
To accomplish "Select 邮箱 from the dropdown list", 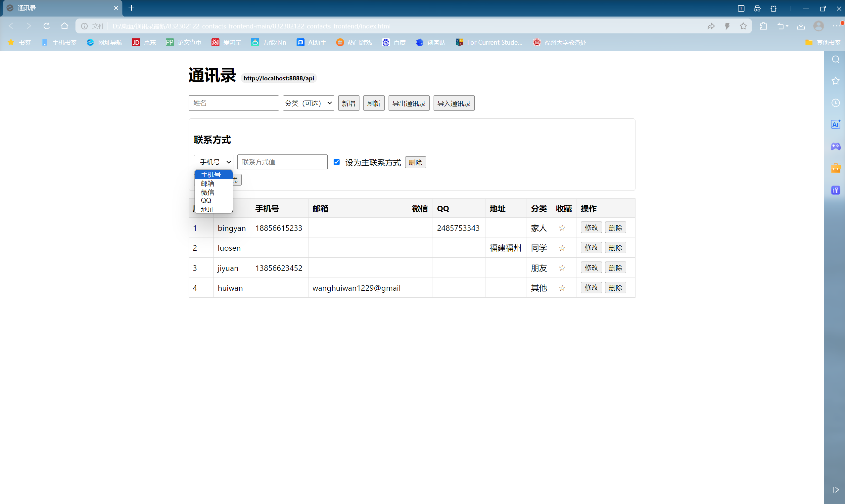I will [x=208, y=184].
